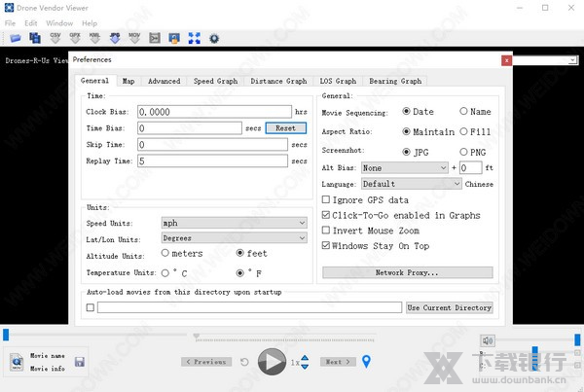The image size is (584, 392).
Task: Click the Network Proxy button
Action: pos(407,272)
